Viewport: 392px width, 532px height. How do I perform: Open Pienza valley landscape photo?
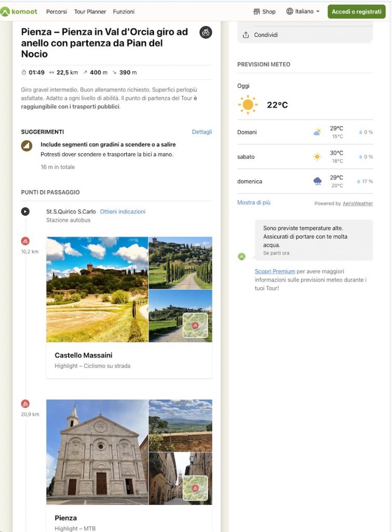click(x=180, y=426)
